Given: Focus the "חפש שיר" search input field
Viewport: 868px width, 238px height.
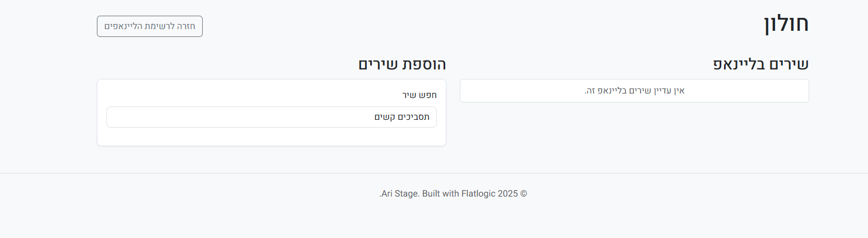Looking at the screenshot, I should pos(271,117).
